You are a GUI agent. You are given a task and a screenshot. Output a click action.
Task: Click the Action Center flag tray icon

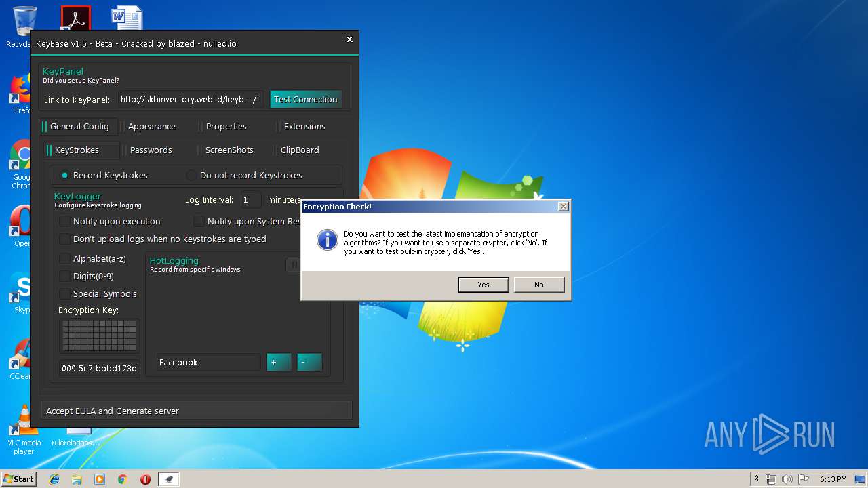pos(802,479)
